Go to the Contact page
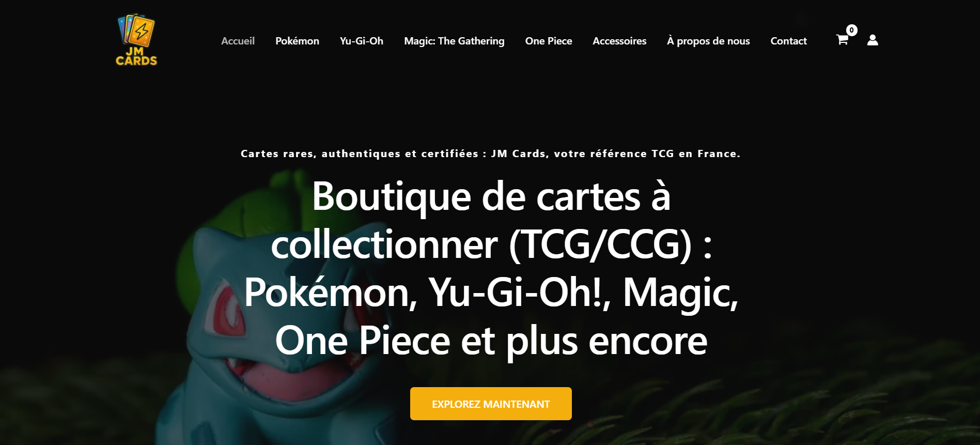980x445 pixels. pyautogui.click(x=788, y=41)
